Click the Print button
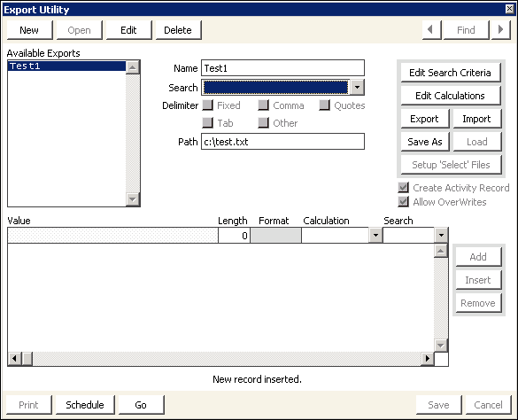This screenshot has width=518, height=420. click(x=28, y=405)
